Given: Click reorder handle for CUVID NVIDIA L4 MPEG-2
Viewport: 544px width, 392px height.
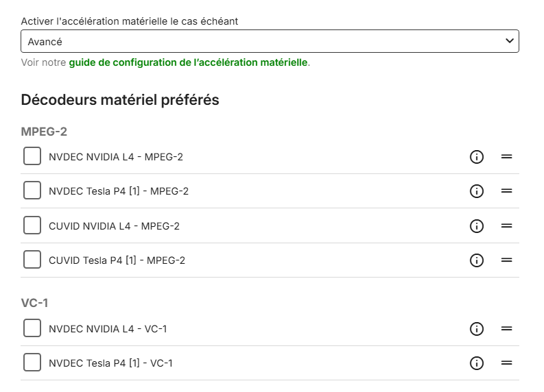Looking at the screenshot, I should (x=507, y=225).
